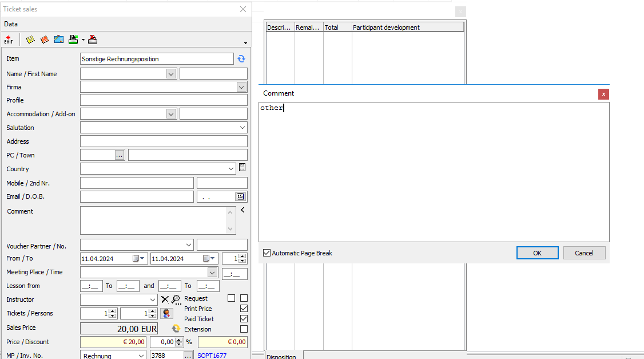Open the Instructor dropdown
The height and width of the screenshot is (359, 644).
(152, 299)
